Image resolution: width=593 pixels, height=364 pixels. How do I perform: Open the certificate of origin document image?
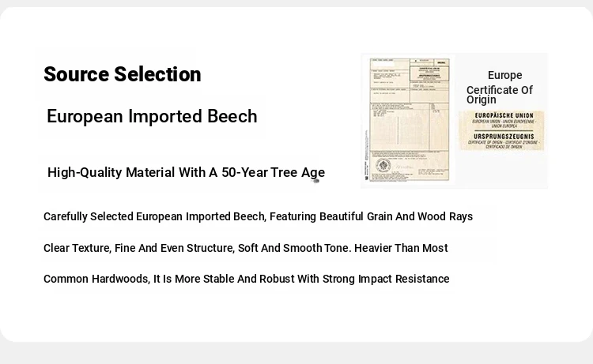[410, 120]
